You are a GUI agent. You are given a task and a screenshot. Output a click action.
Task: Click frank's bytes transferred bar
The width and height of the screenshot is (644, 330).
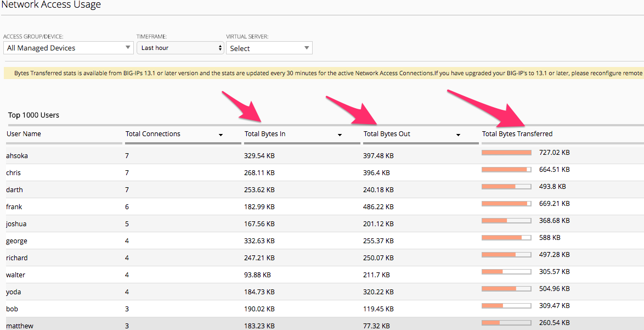tap(507, 203)
